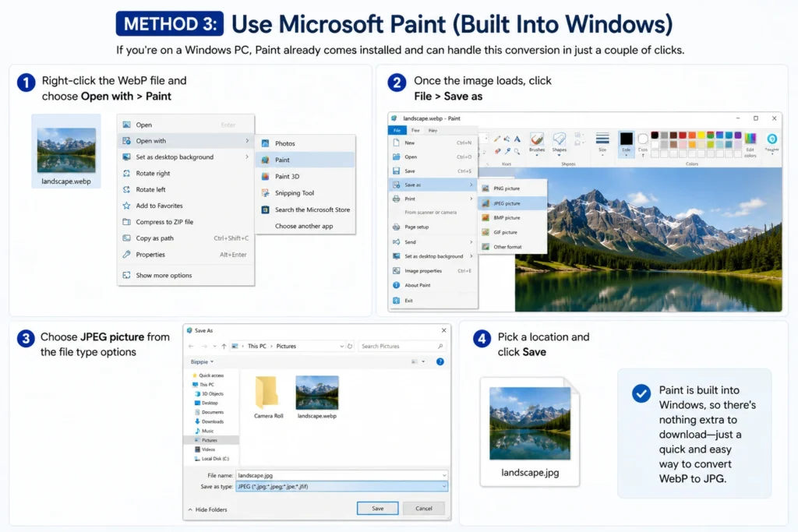Pick the red swatch in Colors palette

(683, 136)
